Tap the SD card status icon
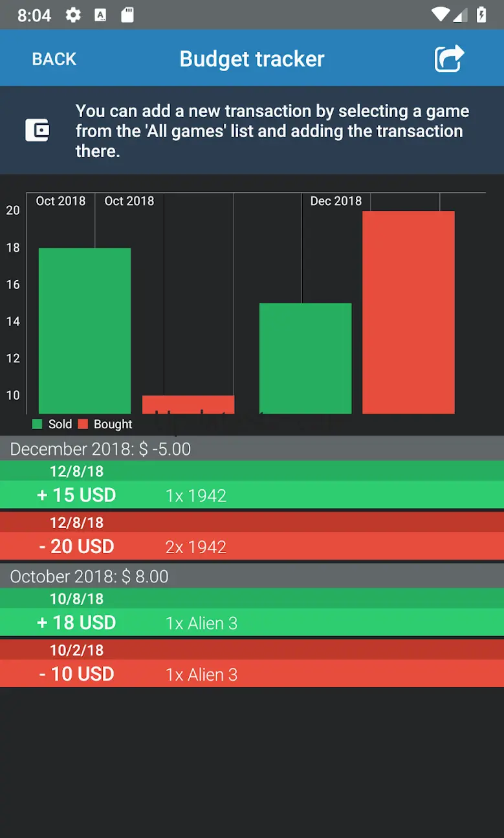The image size is (504, 838). tap(127, 15)
